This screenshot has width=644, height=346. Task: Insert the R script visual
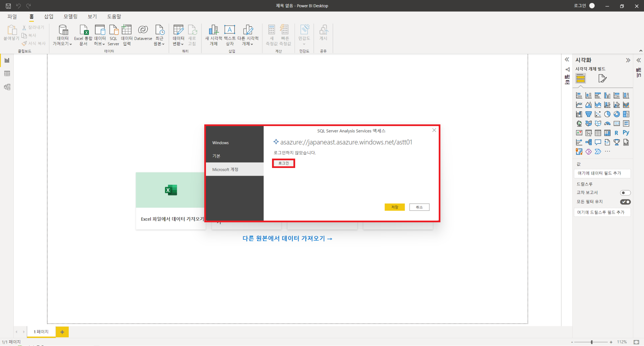tap(616, 133)
